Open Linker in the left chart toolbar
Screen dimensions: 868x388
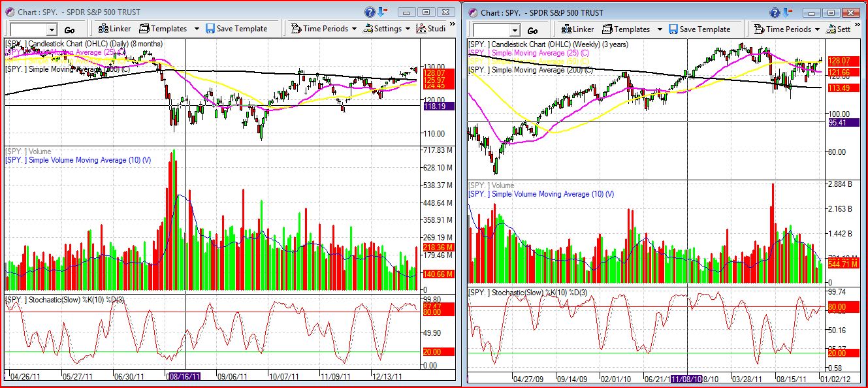tap(114, 29)
